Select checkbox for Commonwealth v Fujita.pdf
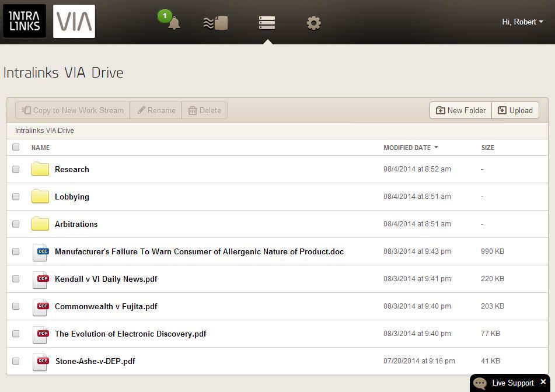This screenshot has height=392, width=555. pyautogui.click(x=16, y=306)
